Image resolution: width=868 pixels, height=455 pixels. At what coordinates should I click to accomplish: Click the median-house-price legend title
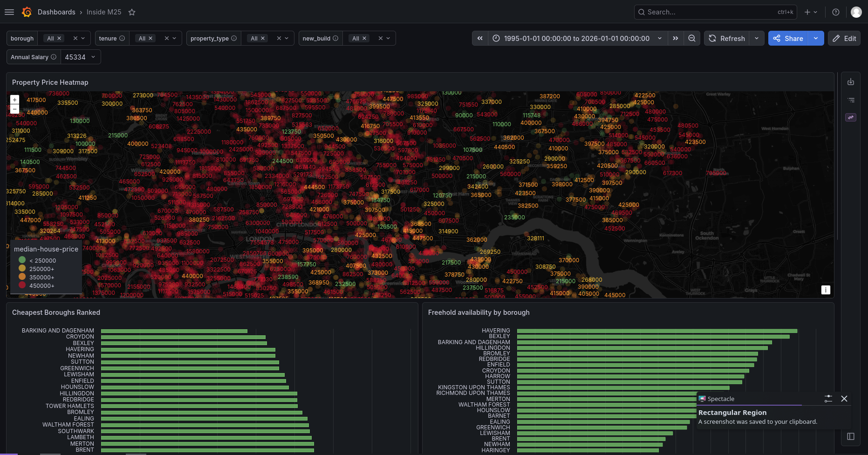46,249
